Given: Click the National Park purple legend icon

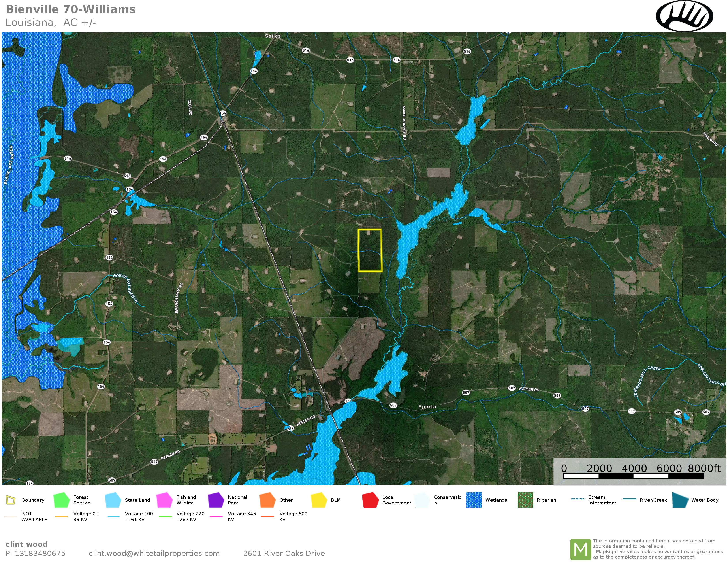Looking at the screenshot, I should (216, 500).
